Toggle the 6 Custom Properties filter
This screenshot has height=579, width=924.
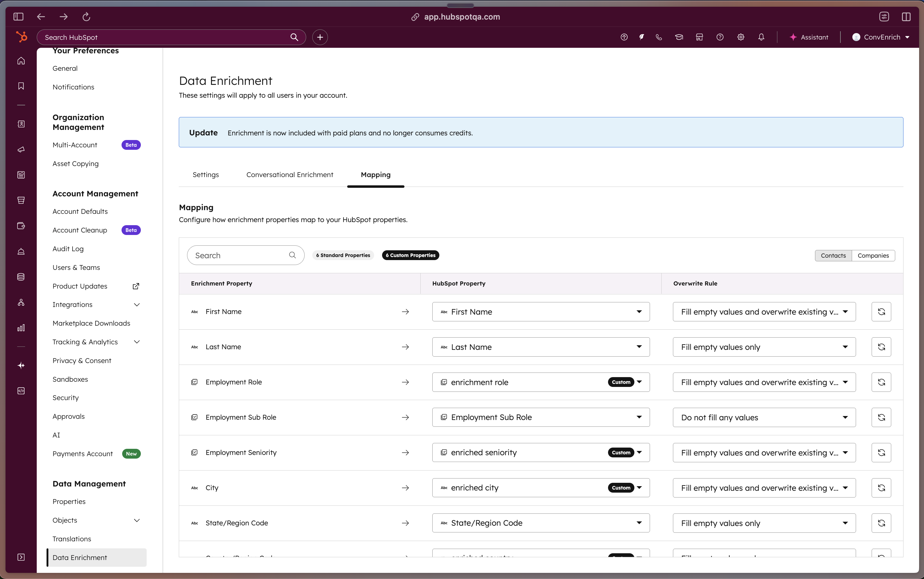[410, 255]
